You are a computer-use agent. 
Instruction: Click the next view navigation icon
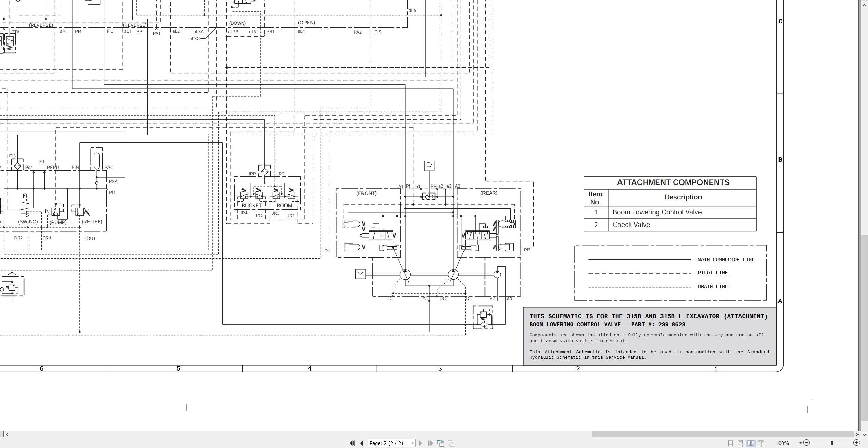(451, 443)
